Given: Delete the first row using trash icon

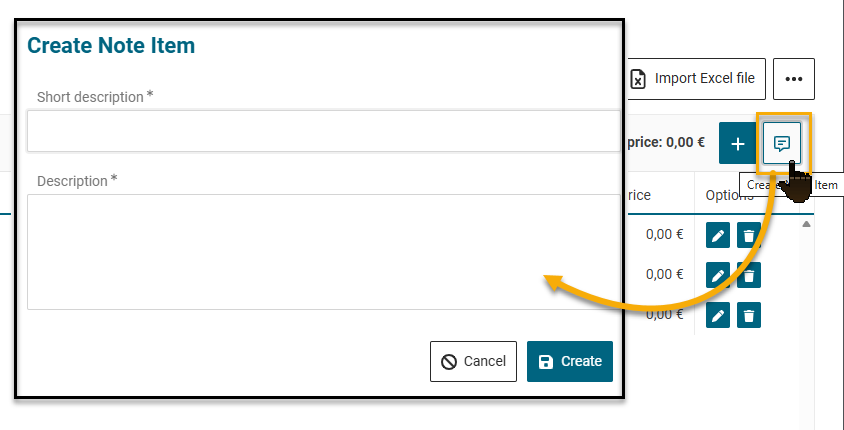Looking at the screenshot, I should click(x=748, y=235).
